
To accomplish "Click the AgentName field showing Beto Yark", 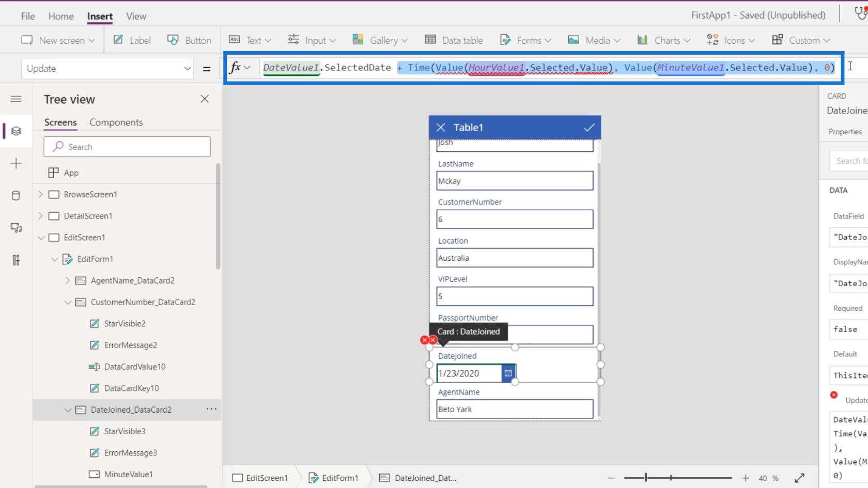I will 515,409.
